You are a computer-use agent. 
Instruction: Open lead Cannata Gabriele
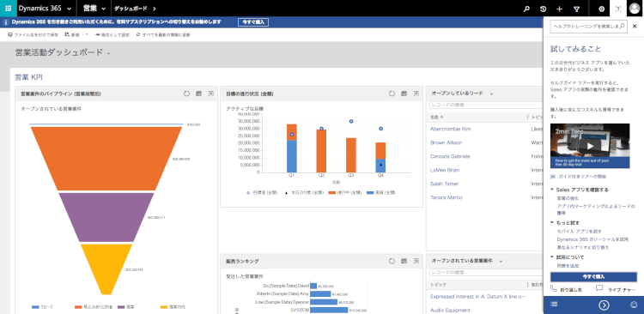tap(450, 156)
